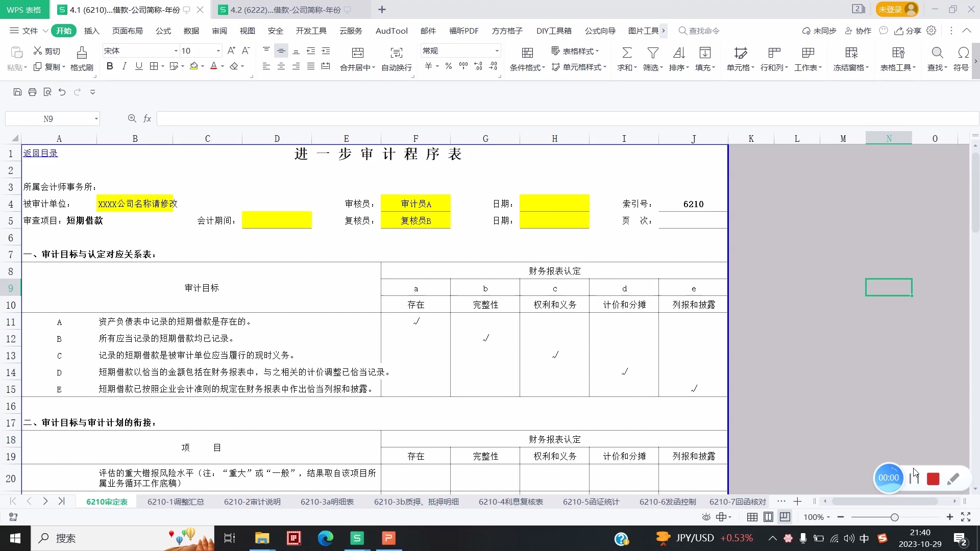Click the Cut (剪切) scissors icon
The height and width of the screenshot is (551, 980).
(x=38, y=51)
